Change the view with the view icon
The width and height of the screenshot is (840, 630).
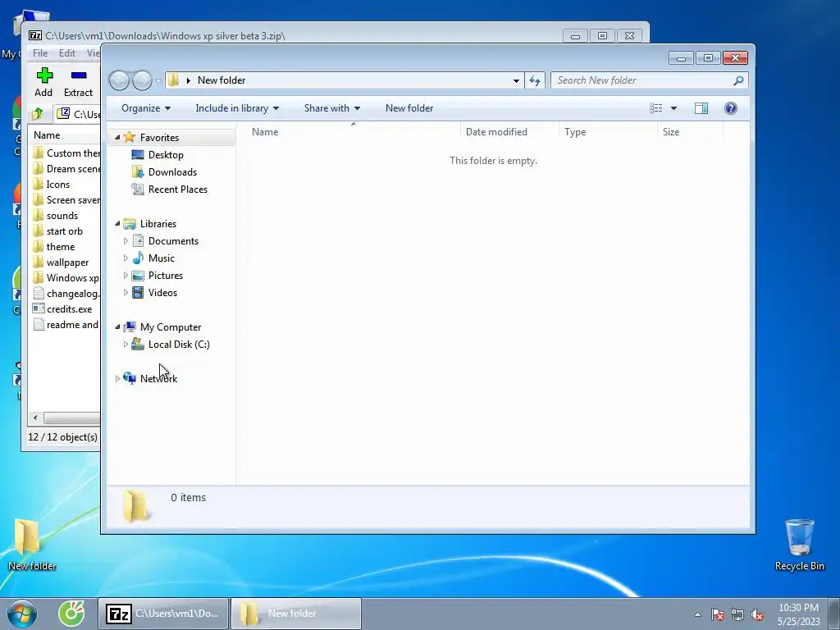(655, 108)
